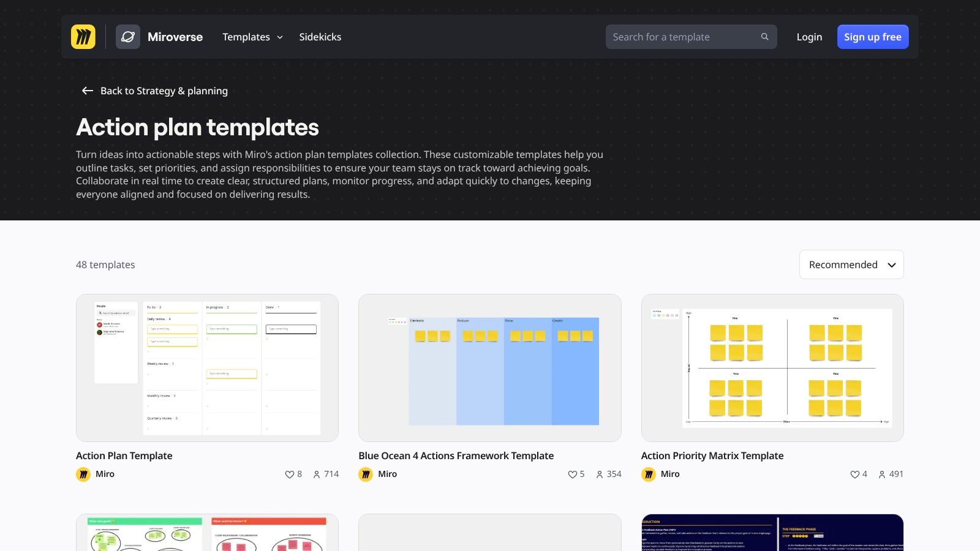Viewport: 980px width, 551px height.
Task: Click the Action Priority Matrix users icon
Action: coord(882,474)
